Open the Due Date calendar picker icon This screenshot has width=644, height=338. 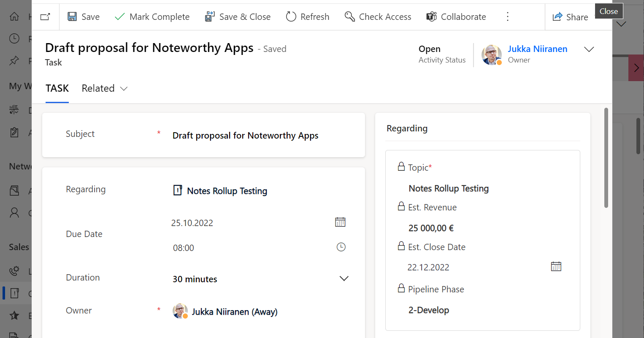(x=340, y=222)
